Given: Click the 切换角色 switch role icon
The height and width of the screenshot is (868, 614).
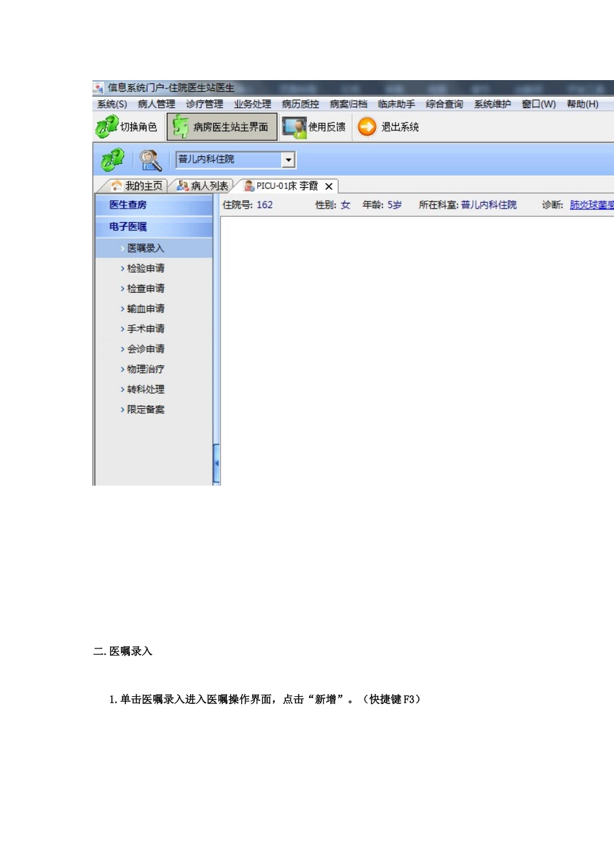Looking at the screenshot, I should 107,127.
